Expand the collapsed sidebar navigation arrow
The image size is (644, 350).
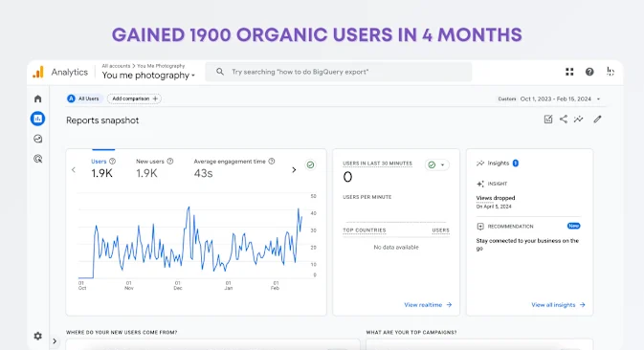[x=55, y=341]
